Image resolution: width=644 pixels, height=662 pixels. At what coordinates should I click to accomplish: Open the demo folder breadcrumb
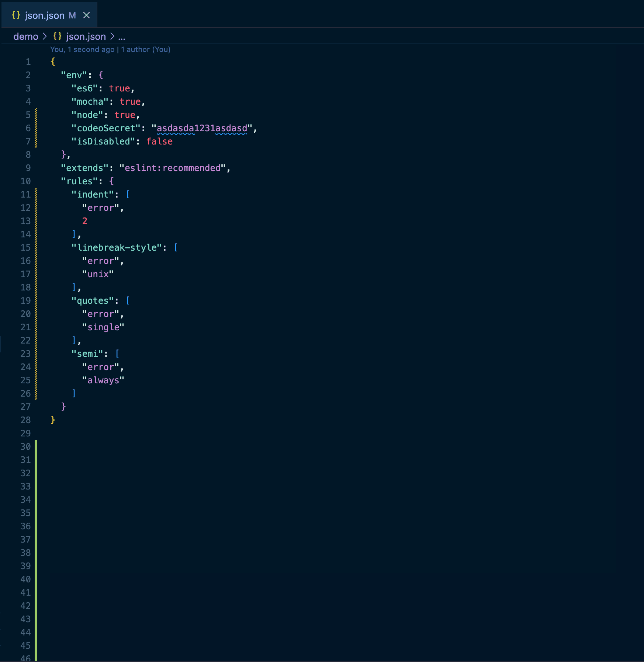(x=26, y=36)
